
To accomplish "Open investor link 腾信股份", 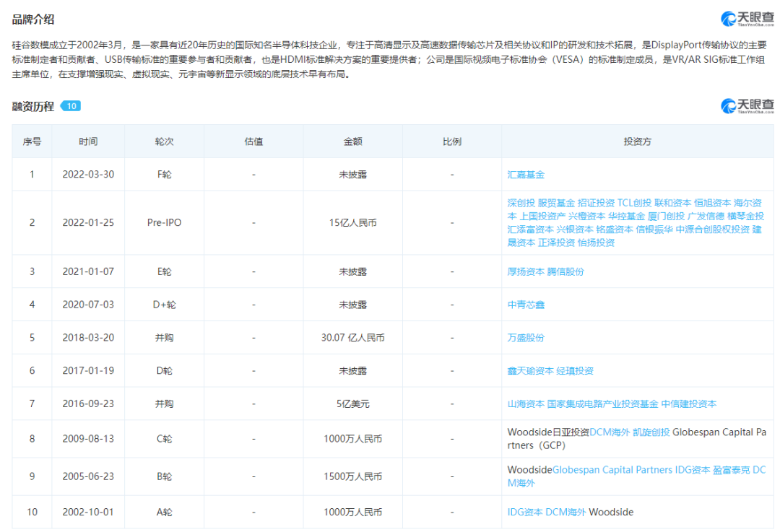I will pyautogui.click(x=565, y=271).
